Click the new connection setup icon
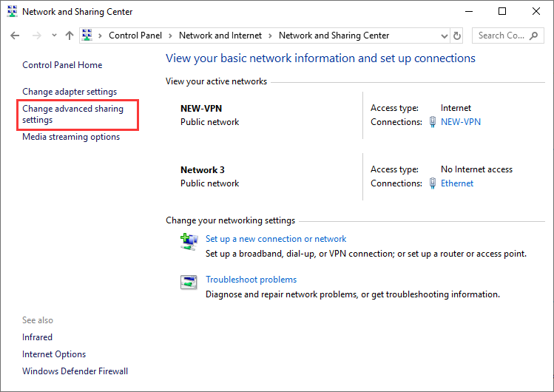 pos(189,242)
